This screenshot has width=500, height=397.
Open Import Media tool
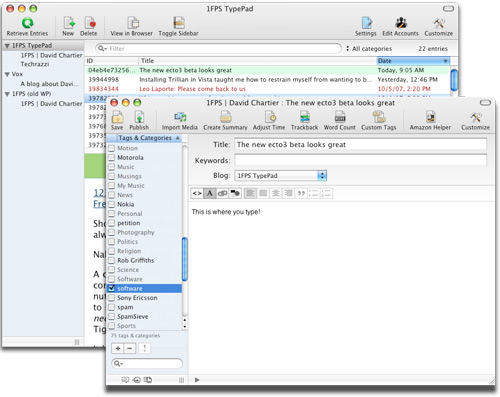pyautogui.click(x=180, y=121)
